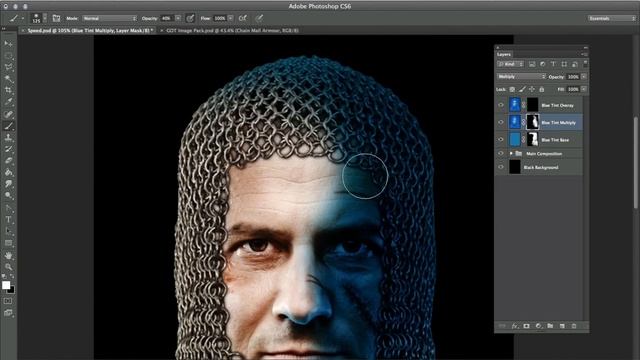640x360 pixels.
Task: Open the layer Kind filter dropdown
Action: [510, 64]
